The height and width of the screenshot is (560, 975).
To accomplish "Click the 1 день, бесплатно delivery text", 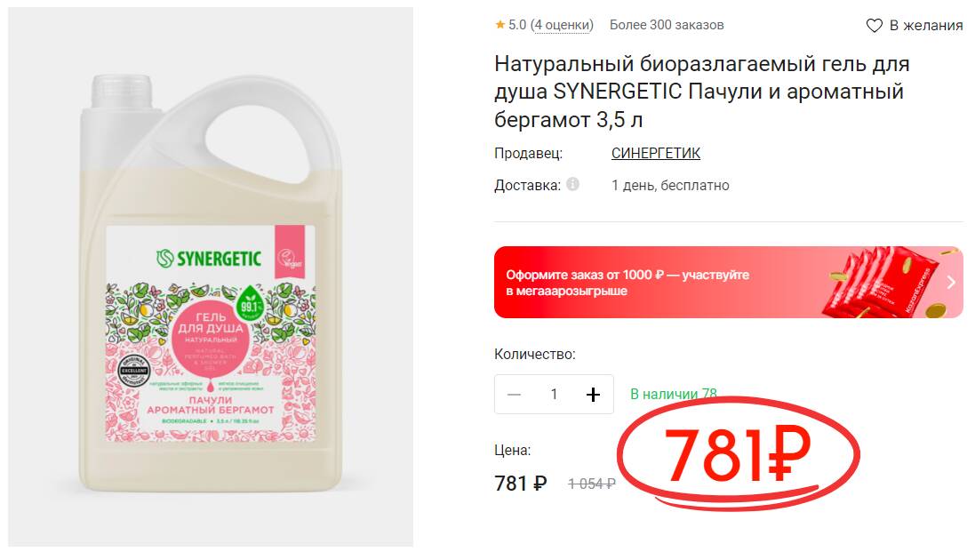I will [x=670, y=186].
